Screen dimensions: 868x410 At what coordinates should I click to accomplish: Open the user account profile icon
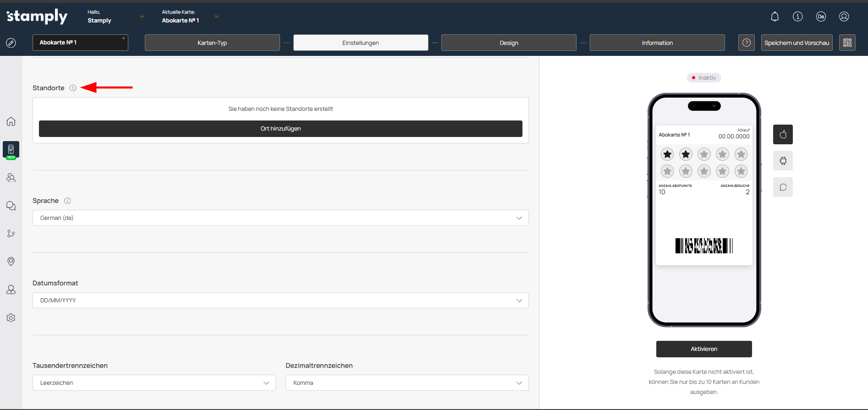(x=844, y=17)
